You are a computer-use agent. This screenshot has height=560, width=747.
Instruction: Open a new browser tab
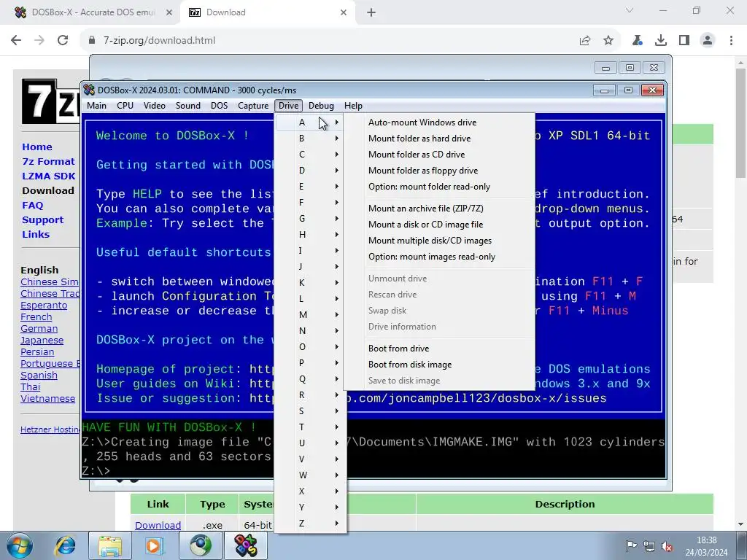coord(371,13)
